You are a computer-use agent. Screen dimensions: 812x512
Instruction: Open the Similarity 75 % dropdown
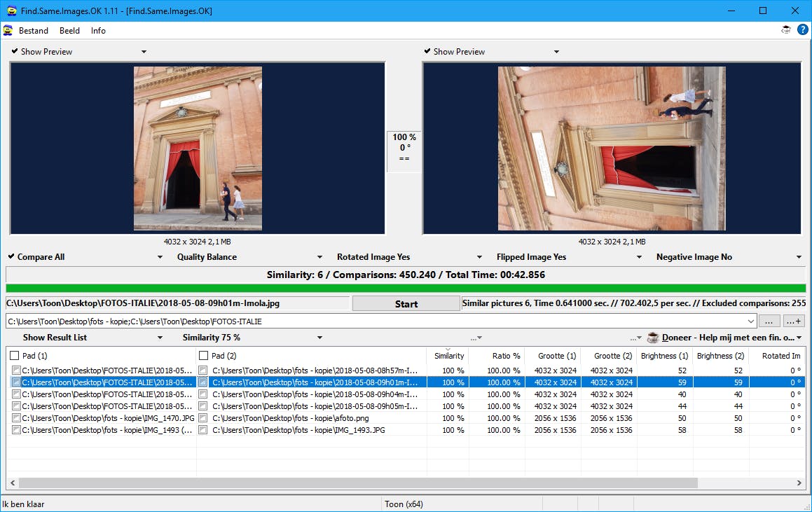point(319,338)
